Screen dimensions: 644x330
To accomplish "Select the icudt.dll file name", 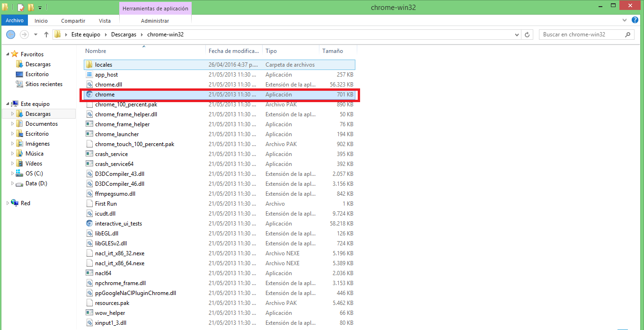I will pyautogui.click(x=105, y=214).
